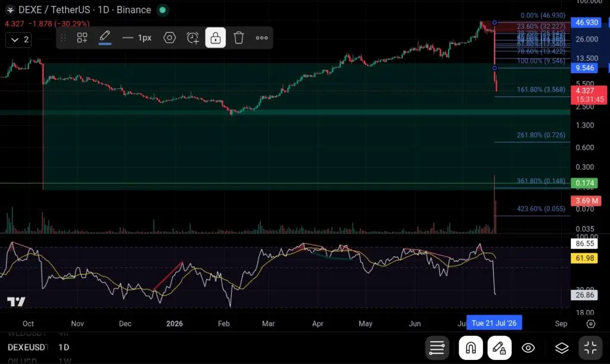Toggle magnet snap mode
The image size is (610, 364).
[x=471, y=348]
